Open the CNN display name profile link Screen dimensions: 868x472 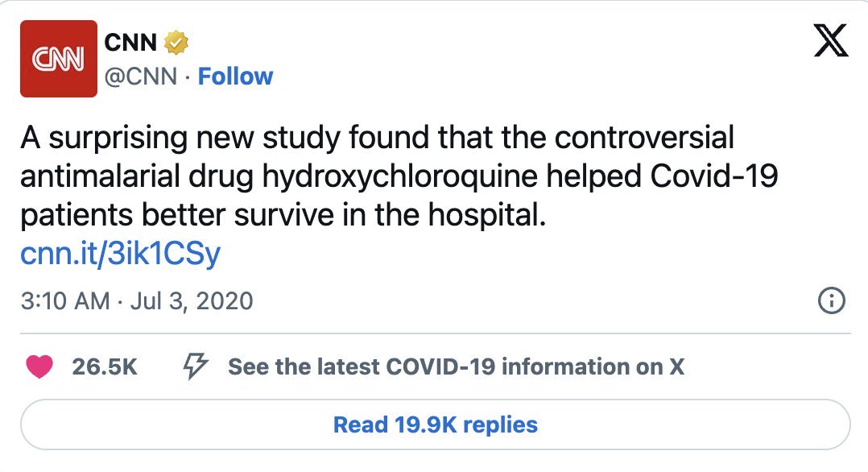click(130, 42)
